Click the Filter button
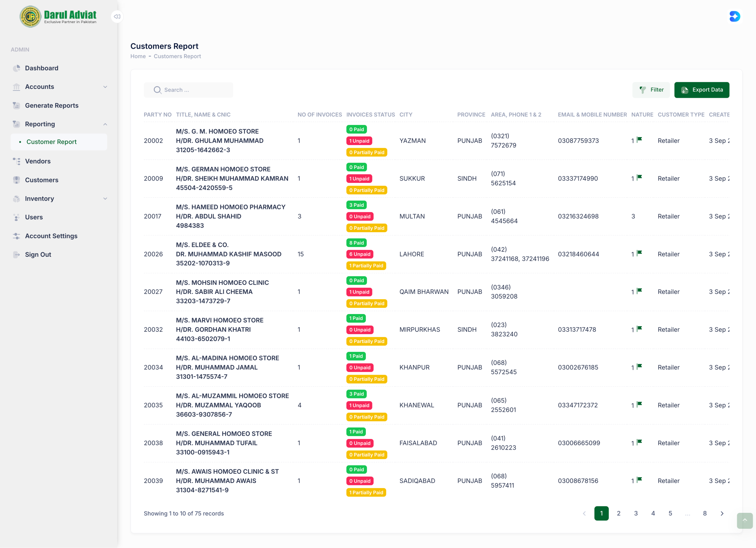 (x=651, y=90)
